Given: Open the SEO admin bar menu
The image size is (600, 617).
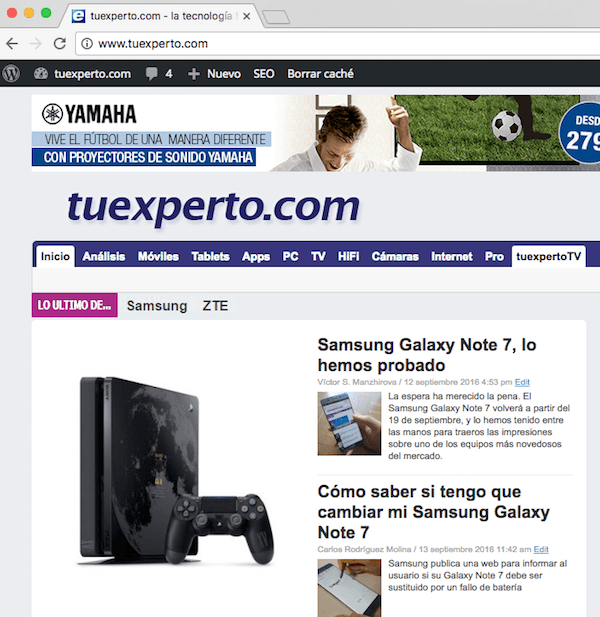Looking at the screenshot, I should (264, 74).
